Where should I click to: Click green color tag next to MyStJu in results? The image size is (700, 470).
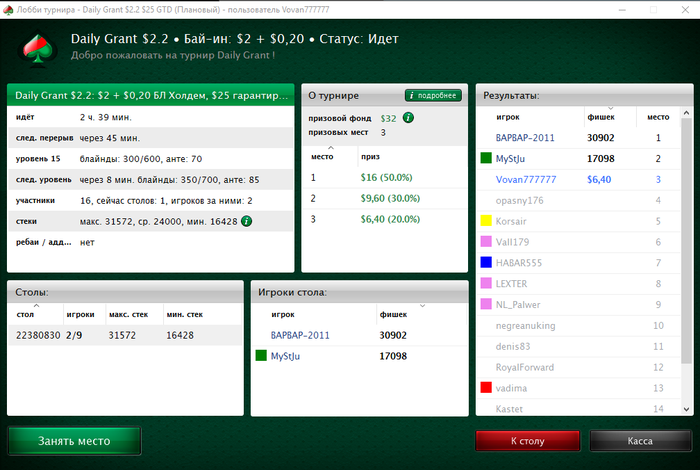pyautogui.click(x=486, y=158)
